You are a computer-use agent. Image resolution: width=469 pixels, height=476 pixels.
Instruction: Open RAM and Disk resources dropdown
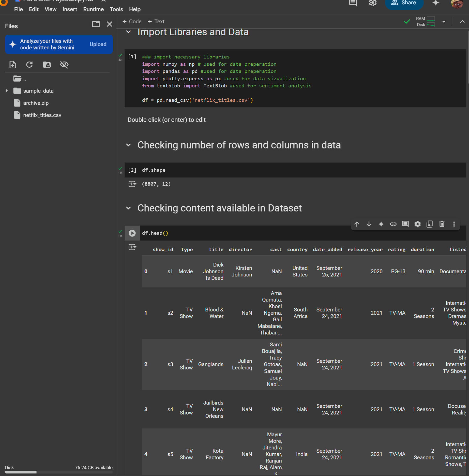(444, 22)
